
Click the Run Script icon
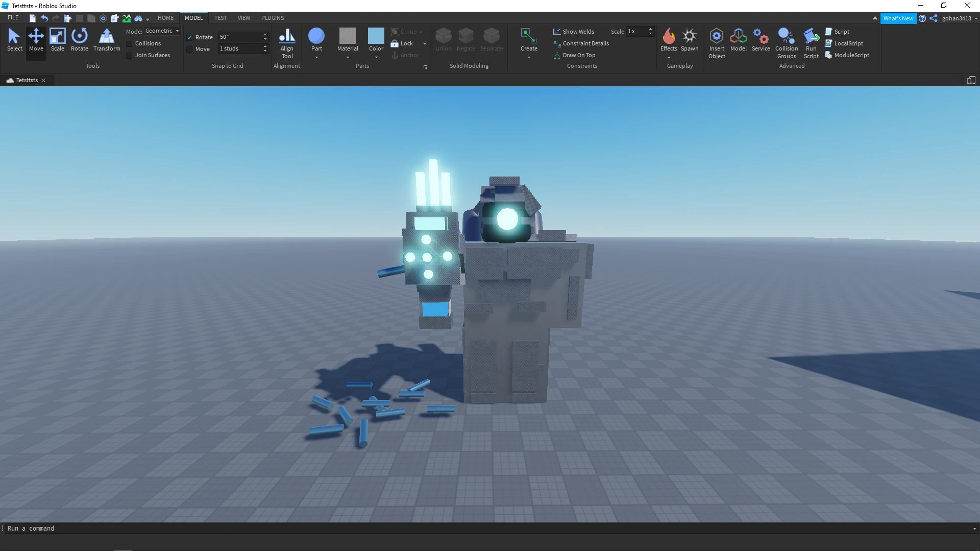click(x=811, y=43)
